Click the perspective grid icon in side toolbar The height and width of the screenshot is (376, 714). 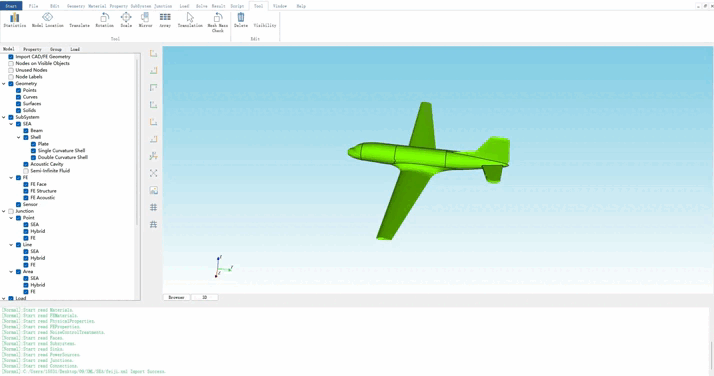click(x=153, y=224)
